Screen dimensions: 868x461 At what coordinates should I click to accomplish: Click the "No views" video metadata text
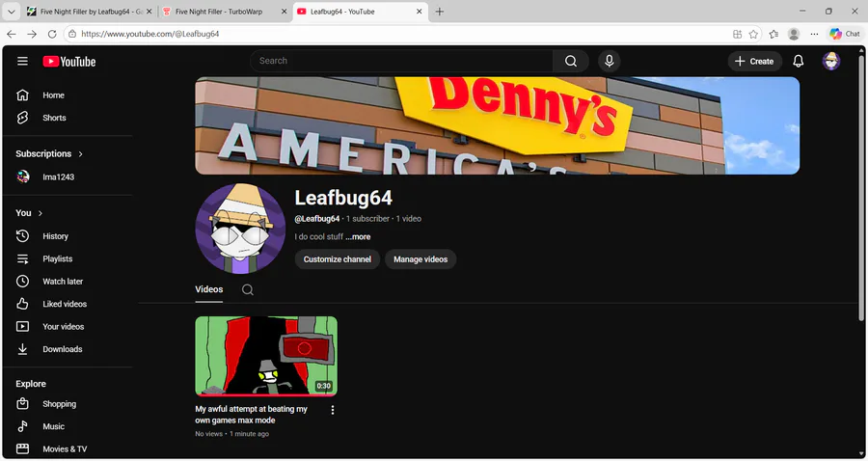click(208, 434)
